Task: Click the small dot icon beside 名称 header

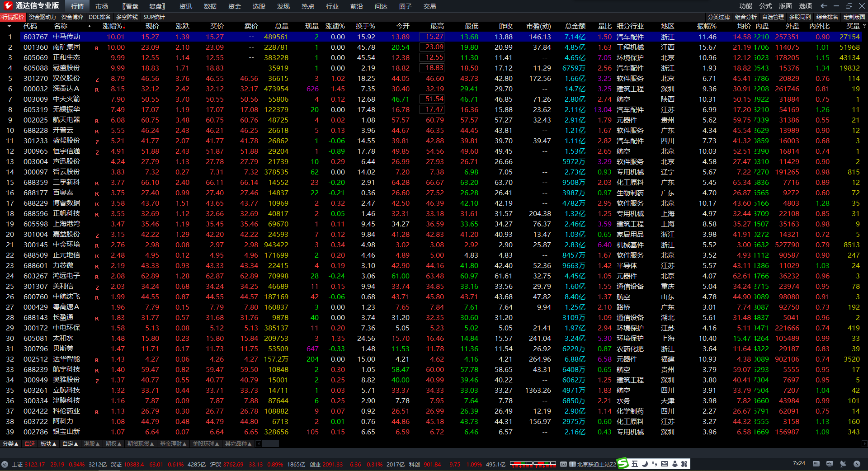Action: [x=90, y=26]
